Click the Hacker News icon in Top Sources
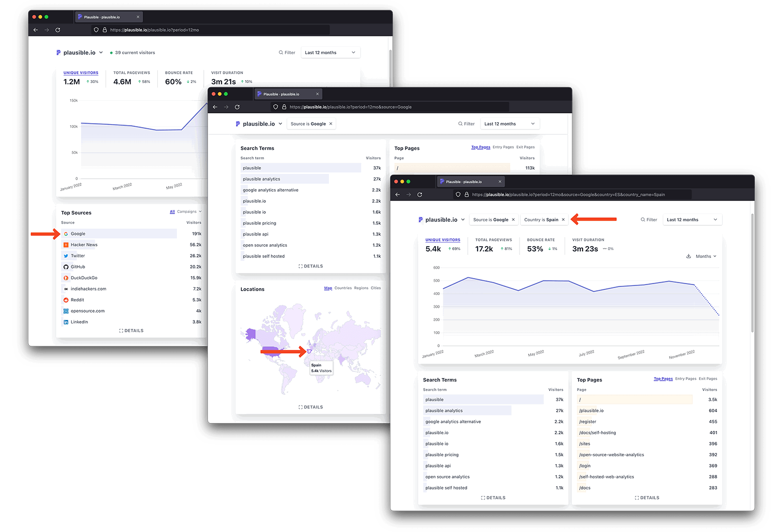Viewport: 782px width, 532px height. pos(66,244)
